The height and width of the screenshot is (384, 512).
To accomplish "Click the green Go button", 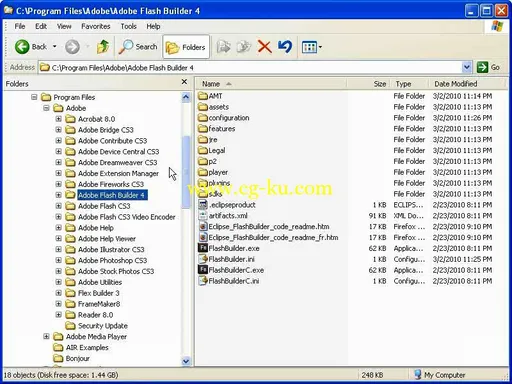I will [488, 68].
